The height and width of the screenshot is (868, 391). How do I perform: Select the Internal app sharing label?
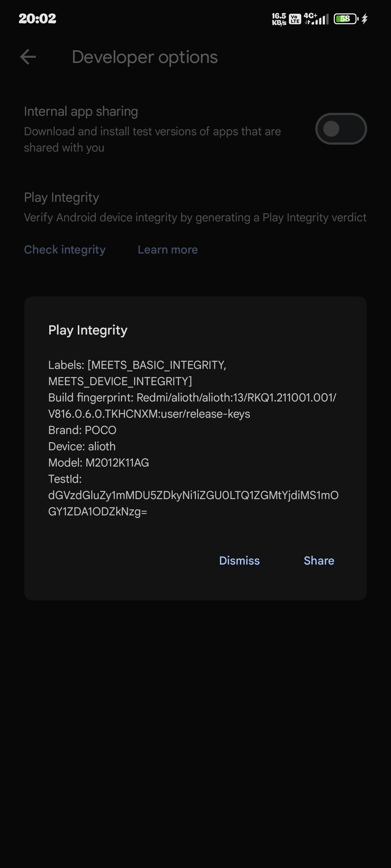[x=81, y=111]
